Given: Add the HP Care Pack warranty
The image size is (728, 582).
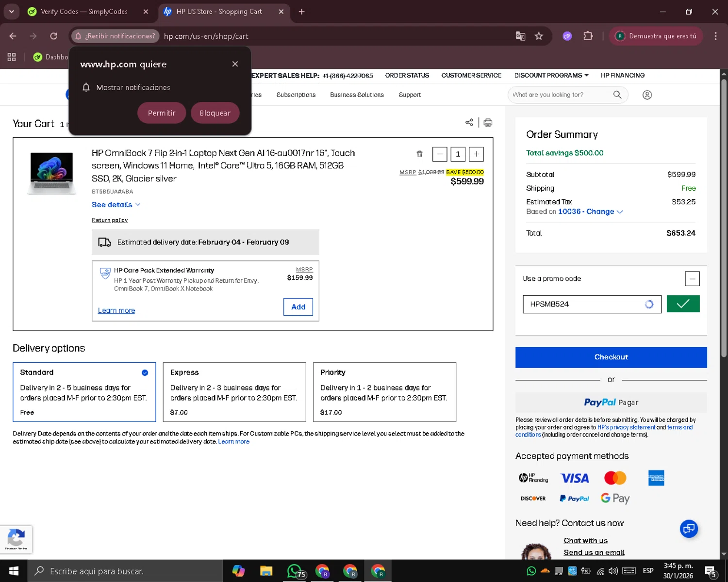Looking at the screenshot, I should click(x=298, y=307).
